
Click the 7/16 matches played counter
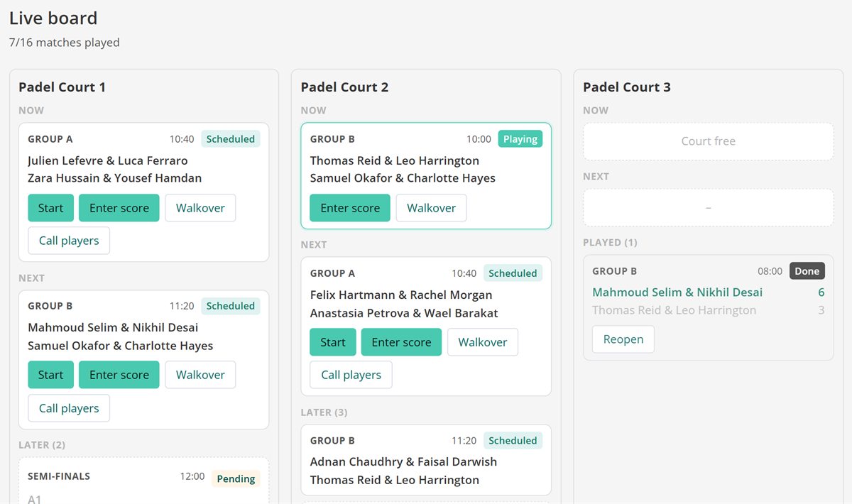(x=65, y=43)
